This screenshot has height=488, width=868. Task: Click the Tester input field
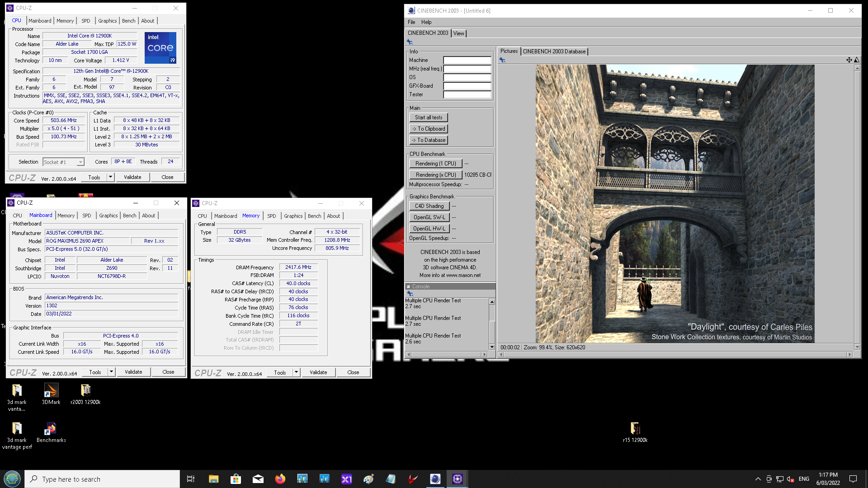467,94
